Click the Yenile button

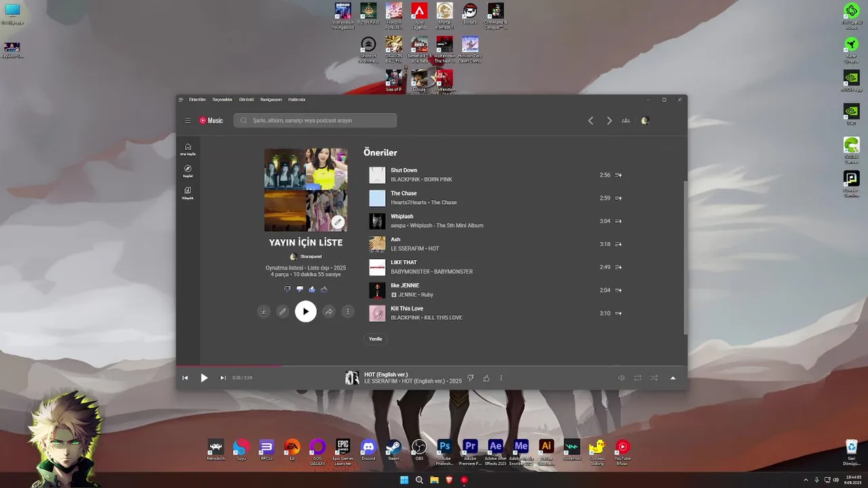(x=376, y=339)
